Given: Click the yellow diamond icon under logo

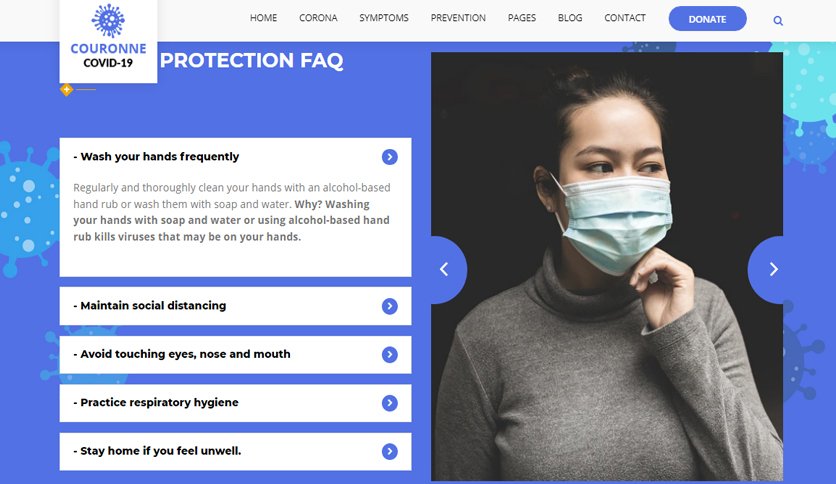Looking at the screenshot, I should (66, 90).
